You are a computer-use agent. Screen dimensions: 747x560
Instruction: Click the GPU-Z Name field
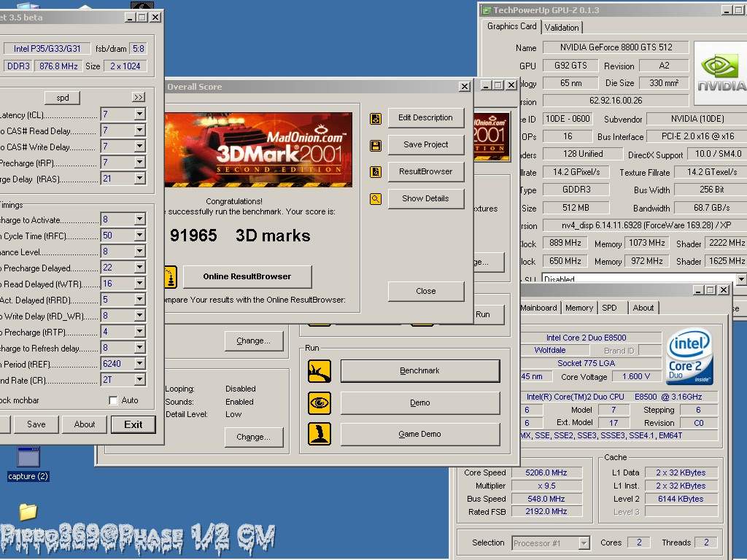click(616, 47)
